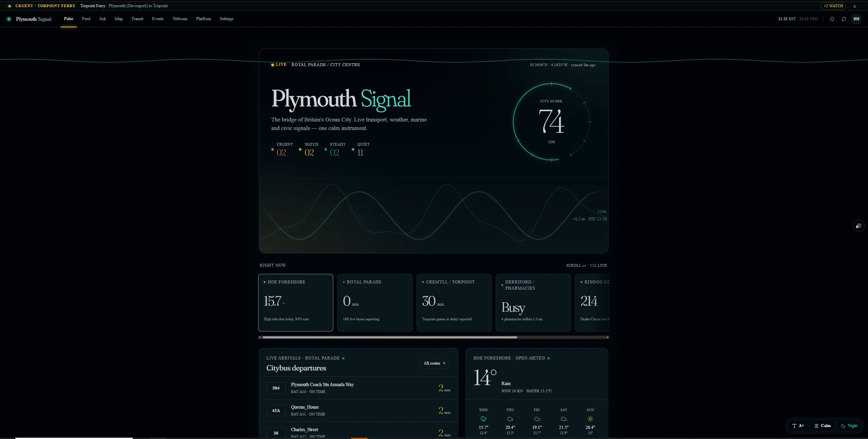Open the Webcam tab
868x439 pixels.
pos(180,19)
